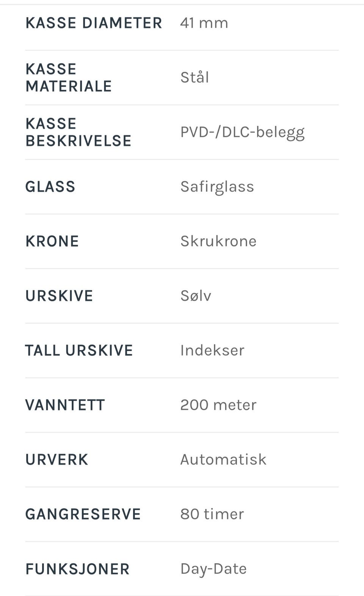The image size is (364, 596).
Task: Click the Skrukrone value
Action: coord(218,242)
